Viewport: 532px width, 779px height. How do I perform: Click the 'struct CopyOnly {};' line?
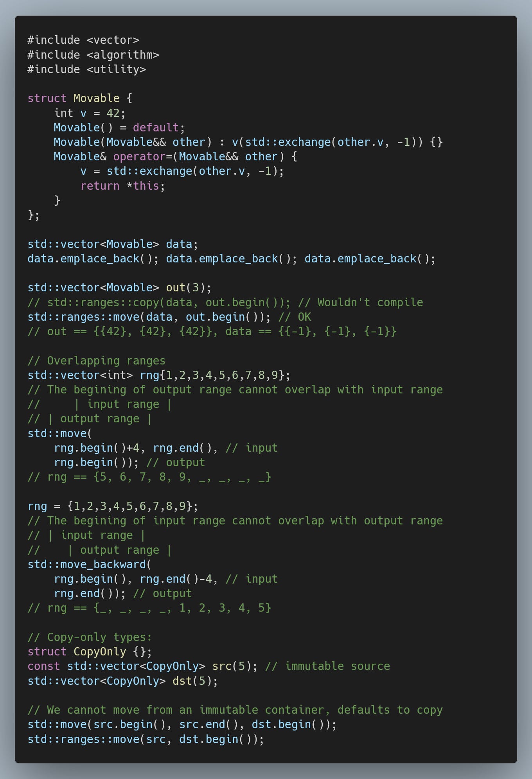90,652
